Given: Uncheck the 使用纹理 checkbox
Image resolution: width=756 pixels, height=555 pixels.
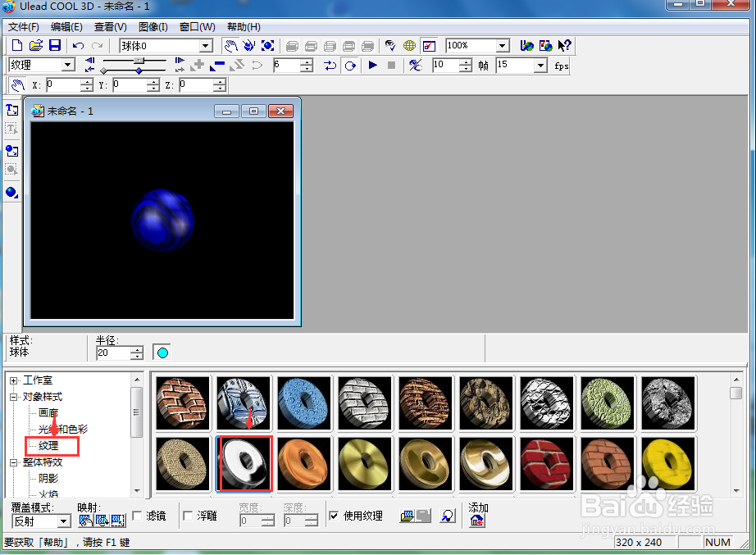Looking at the screenshot, I should 334,516.
